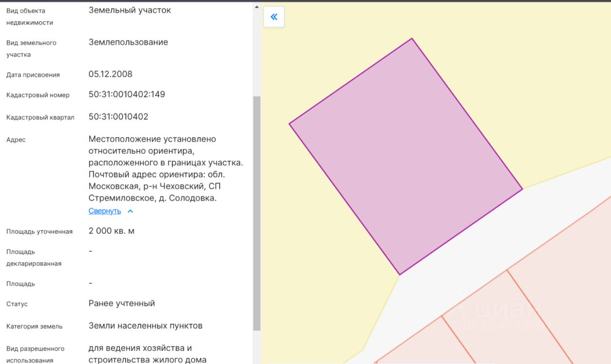Click cadastral number 50:31:0010402:149
Screen dimensions: 611x364
pyautogui.click(x=126, y=94)
